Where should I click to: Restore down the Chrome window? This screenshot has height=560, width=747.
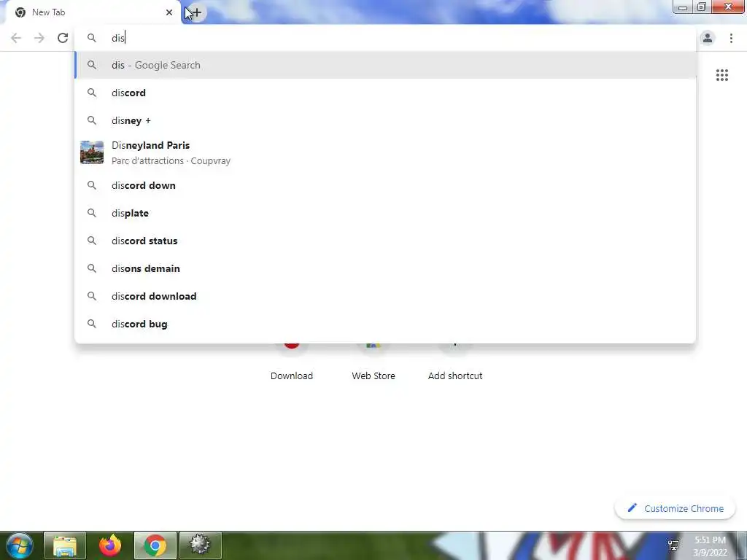click(x=702, y=7)
